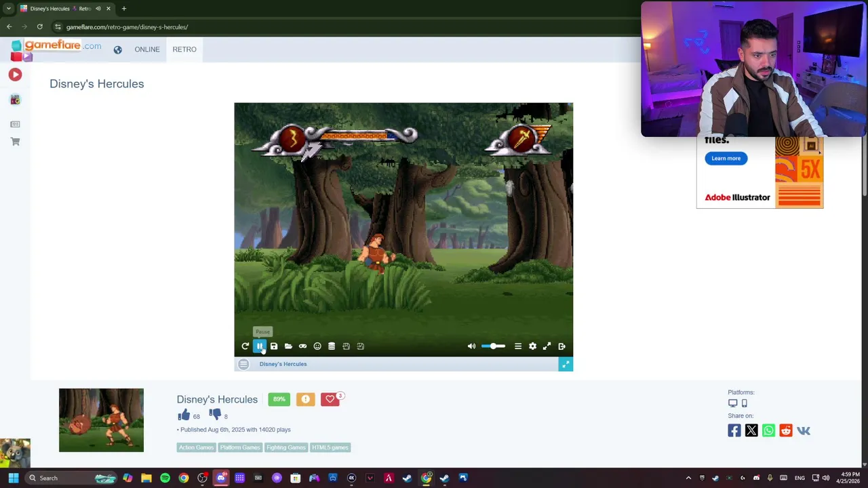
Task: Share on VK
Action: [x=804, y=430]
